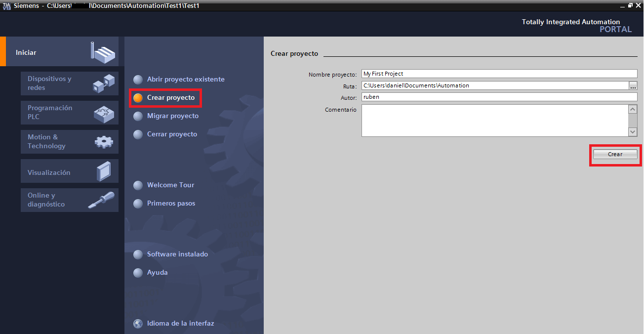The width and height of the screenshot is (644, 334).
Task: Click the Visualización panel icon
Action: (104, 171)
